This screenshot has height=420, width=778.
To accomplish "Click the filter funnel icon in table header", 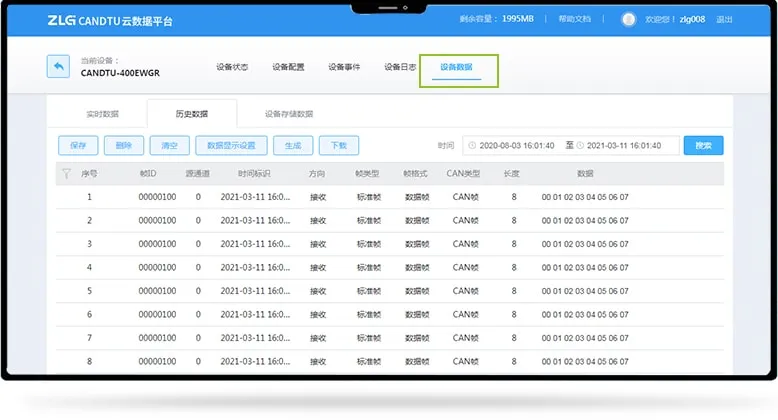I will coord(65,173).
